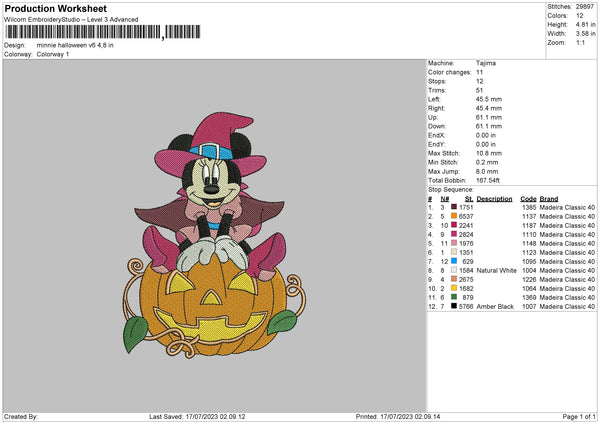Screen dimensions: 600x424
Task: Click the Natural White color swatch
Action: click(x=455, y=270)
